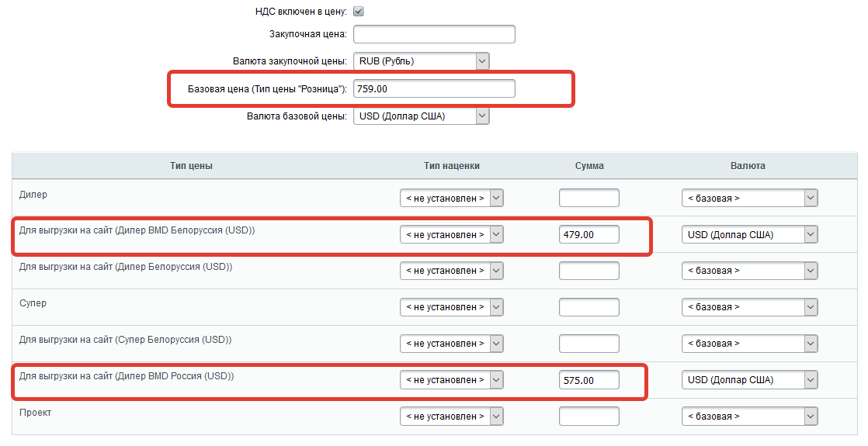868x446 pixels.
Task: Click the sum field containing 479.00
Action: point(589,234)
